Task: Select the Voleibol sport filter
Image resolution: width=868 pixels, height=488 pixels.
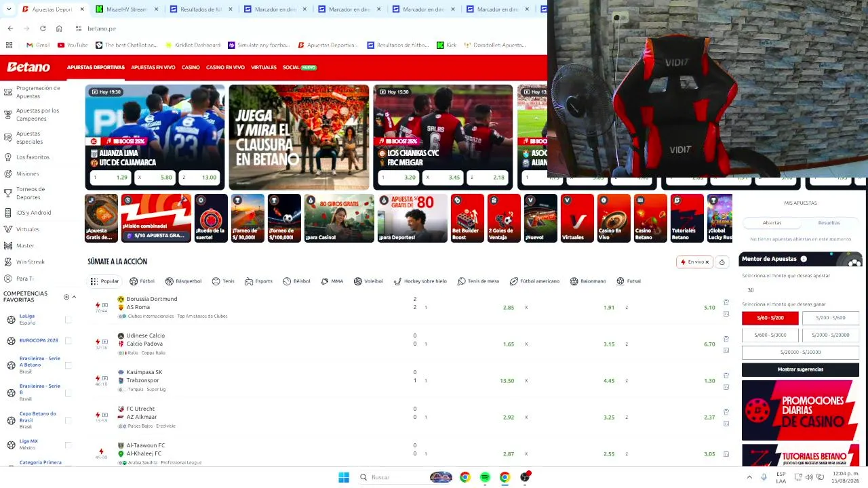Action: (368, 281)
